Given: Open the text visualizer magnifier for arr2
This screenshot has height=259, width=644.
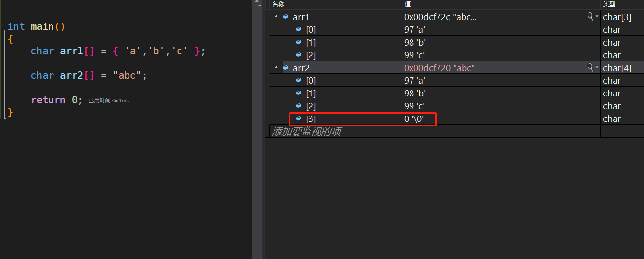Looking at the screenshot, I should pyautogui.click(x=590, y=67).
